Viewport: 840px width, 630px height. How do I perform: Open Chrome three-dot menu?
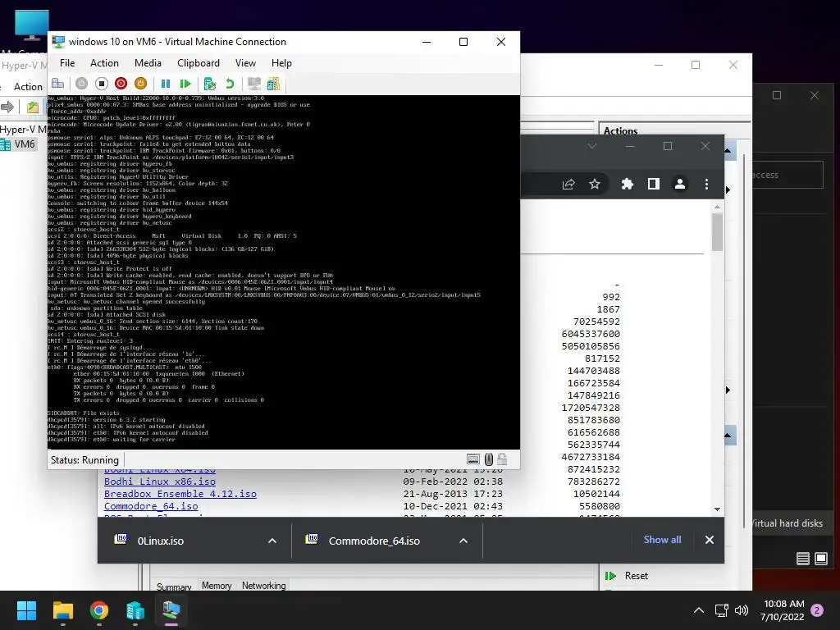click(706, 185)
